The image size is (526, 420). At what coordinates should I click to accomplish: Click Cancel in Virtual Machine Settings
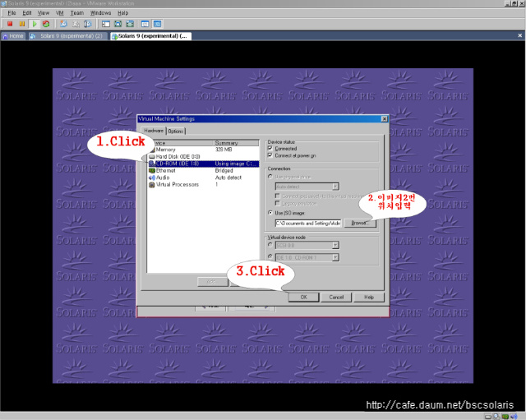tap(336, 298)
